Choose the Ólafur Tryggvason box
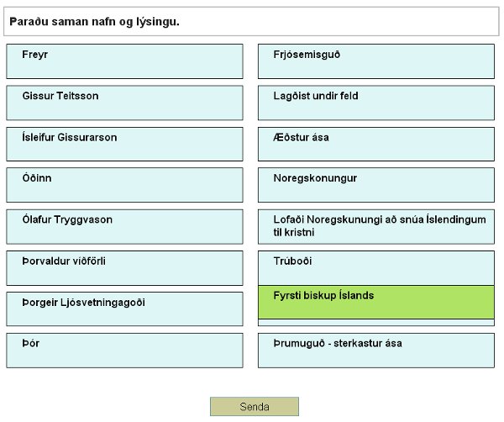The image size is (504, 422). tap(124, 226)
